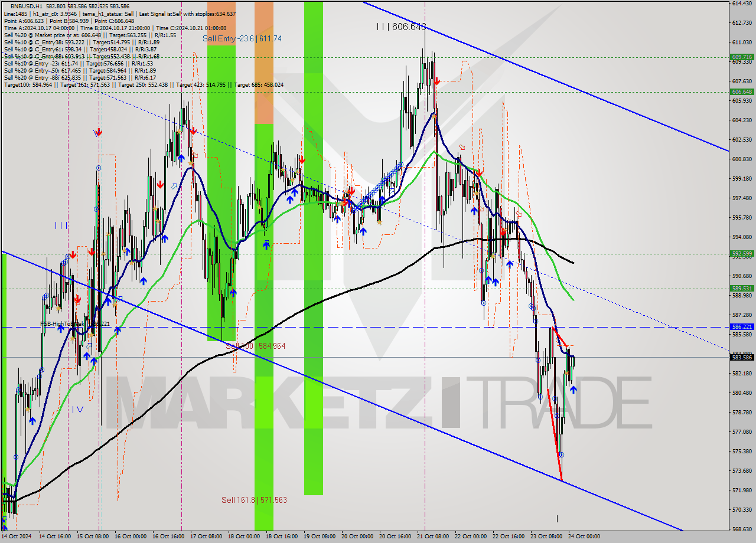Click the 'Sell %20 @ Entry -88: 625.835' line
Viewport: 756px width, 543px height.
(x=44, y=77)
